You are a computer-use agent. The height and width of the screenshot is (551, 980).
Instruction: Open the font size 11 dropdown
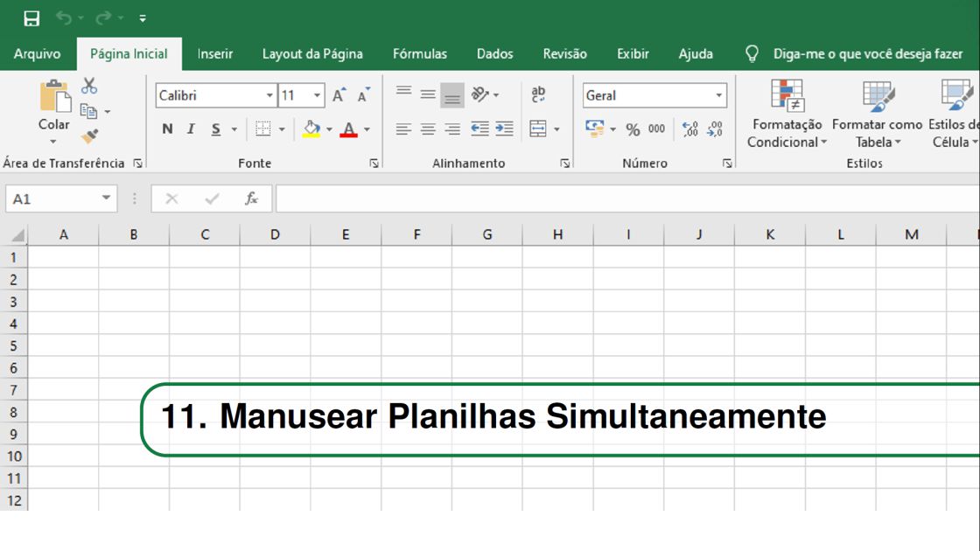click(x=317, y=95)
